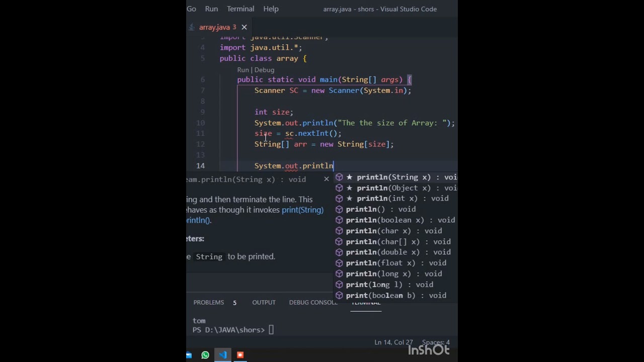
Task: Open the Run menu
Action: tap(211, 9)
